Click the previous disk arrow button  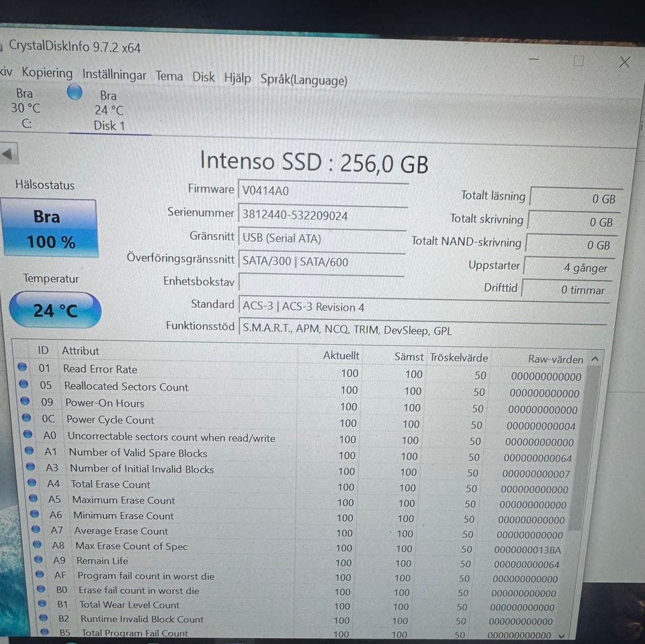click(x=8, y=155)
